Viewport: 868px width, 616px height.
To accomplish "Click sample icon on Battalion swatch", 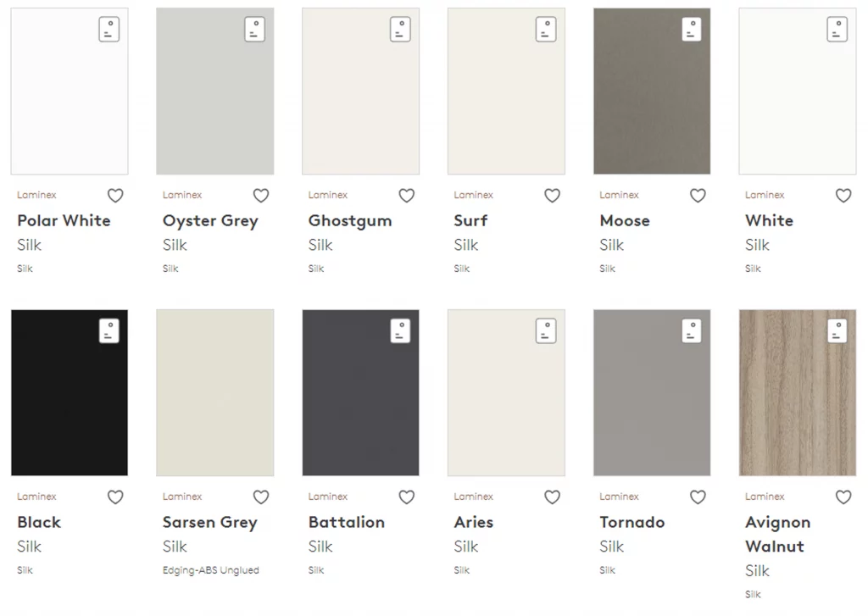I will click(400, 331).
